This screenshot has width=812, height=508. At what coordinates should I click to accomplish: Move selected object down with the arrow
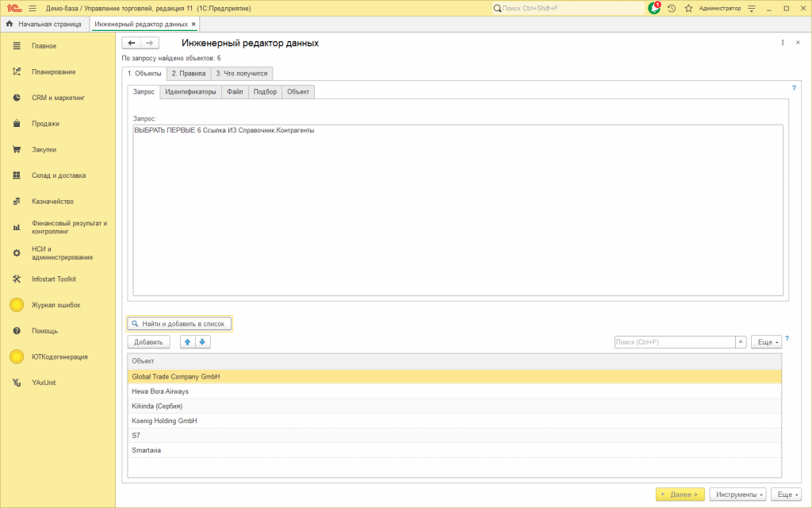click(202, 342)
